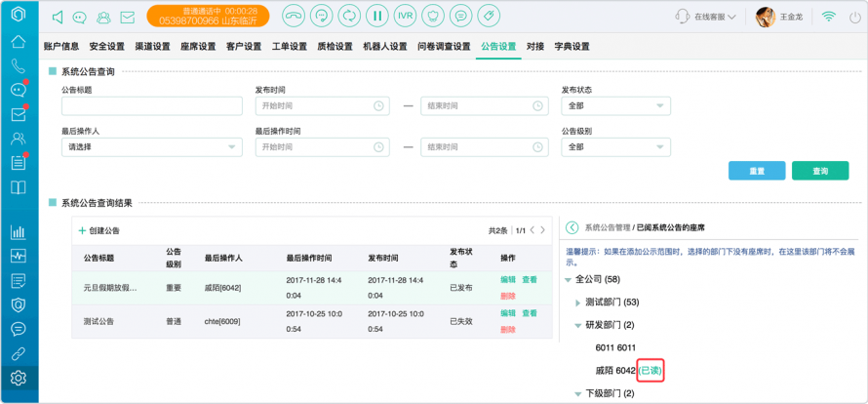Click 编辑 for the 元旦假期放假 announcement
Image resolution: width=868 pixels, height=404 pixels.
[x=507, y=280]
